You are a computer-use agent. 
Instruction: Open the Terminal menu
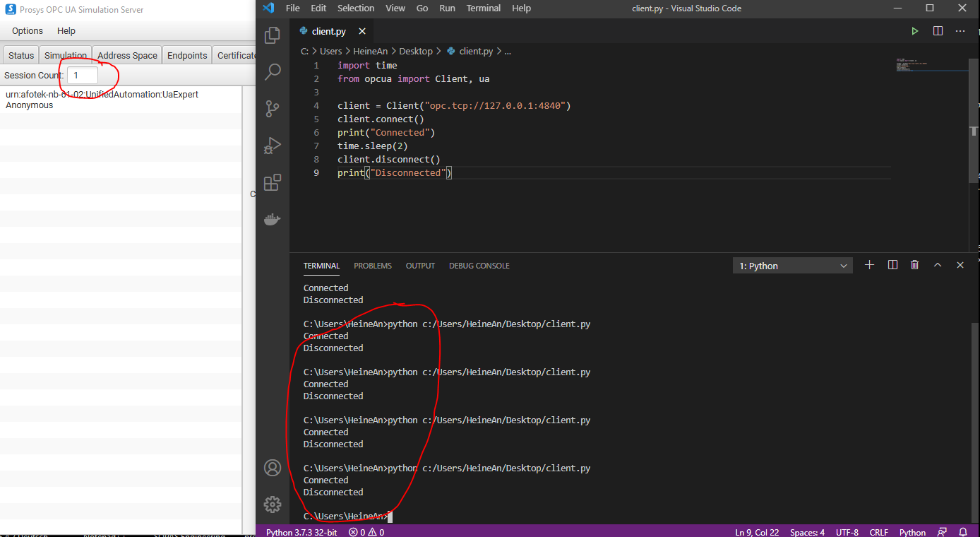(483, 8)
